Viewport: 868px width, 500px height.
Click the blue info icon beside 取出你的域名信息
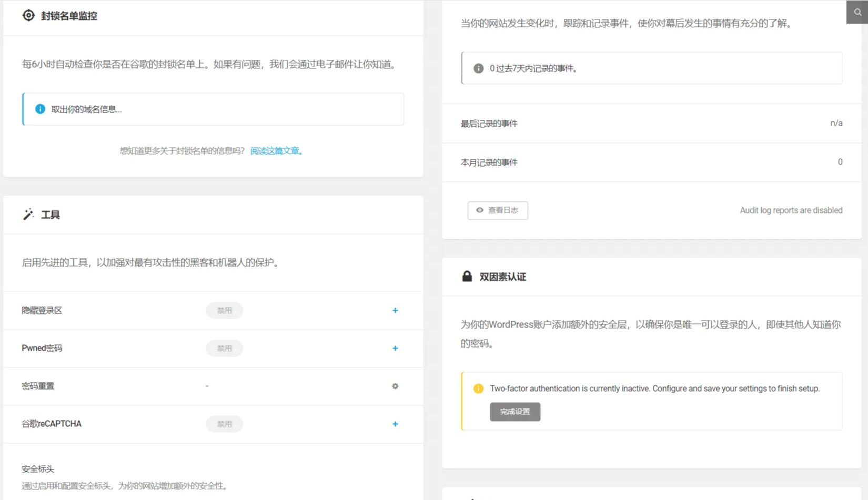[x=40, y=109]
